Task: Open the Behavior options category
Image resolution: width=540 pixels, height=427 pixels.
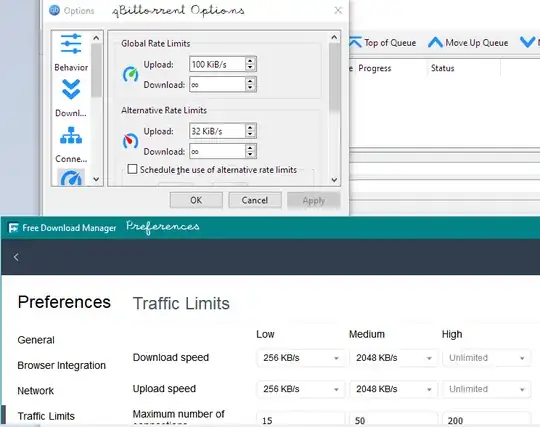Action: [x=71, y=52]
